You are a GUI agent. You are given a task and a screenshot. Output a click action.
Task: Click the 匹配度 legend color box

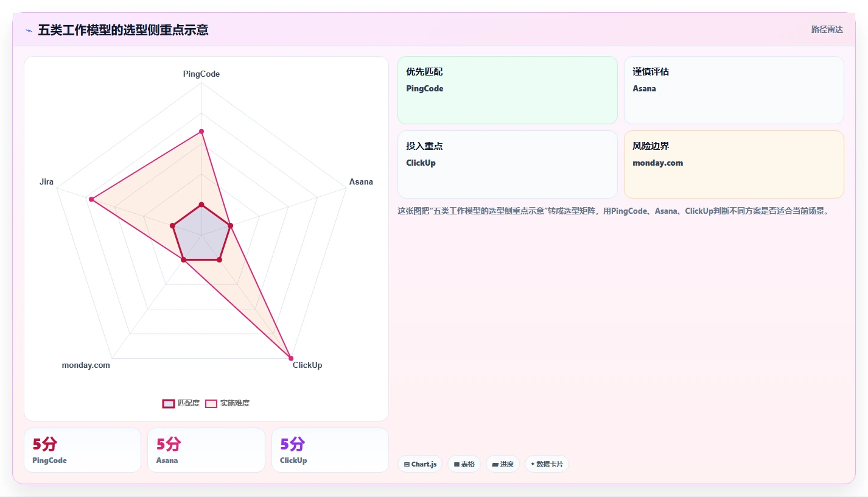pos(169,403)
